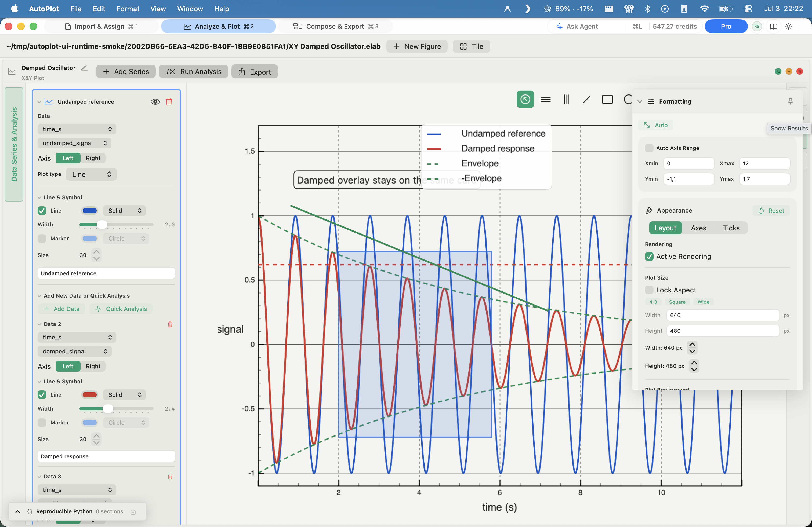
Task: Open macOS Control Center icon
Action: click(x=748, y=9)
